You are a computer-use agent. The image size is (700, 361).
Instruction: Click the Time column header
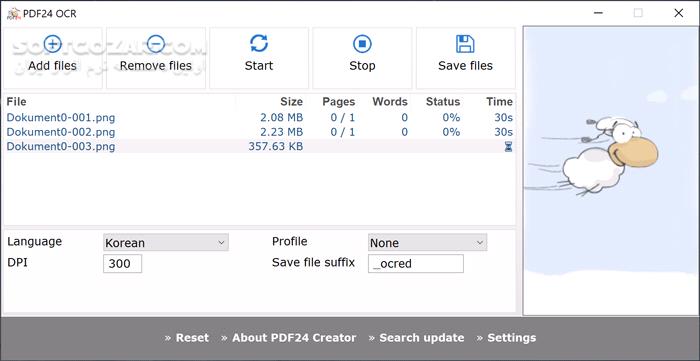[499, 102]
